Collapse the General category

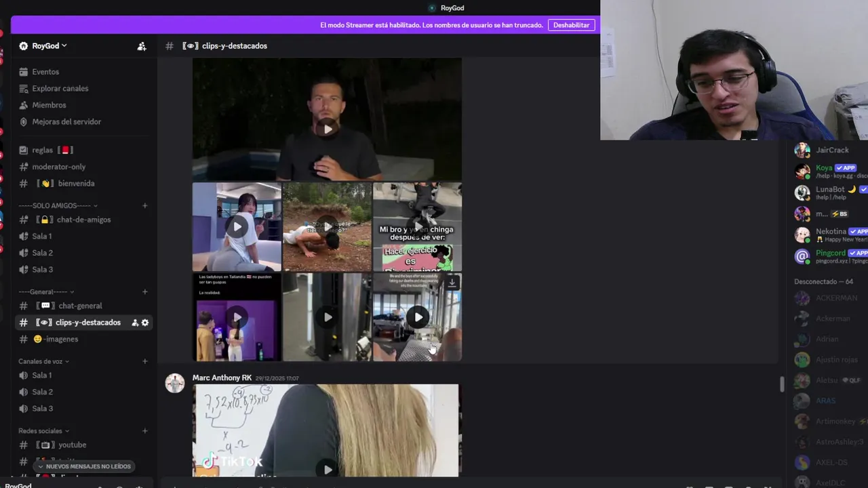point(45,292)
